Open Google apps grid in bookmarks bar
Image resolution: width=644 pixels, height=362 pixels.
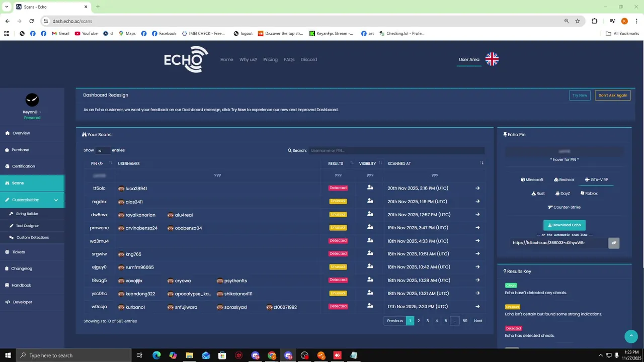[7, 34]
